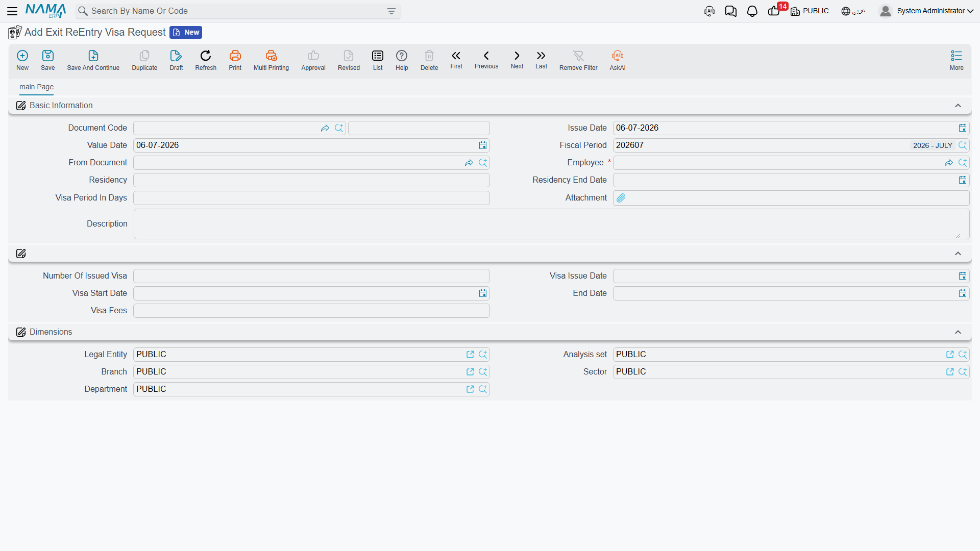Collapse the unnamed visa details section
The width and height of the screenshot is (980, 551).
pyautogui.click(x=958, y=254)
